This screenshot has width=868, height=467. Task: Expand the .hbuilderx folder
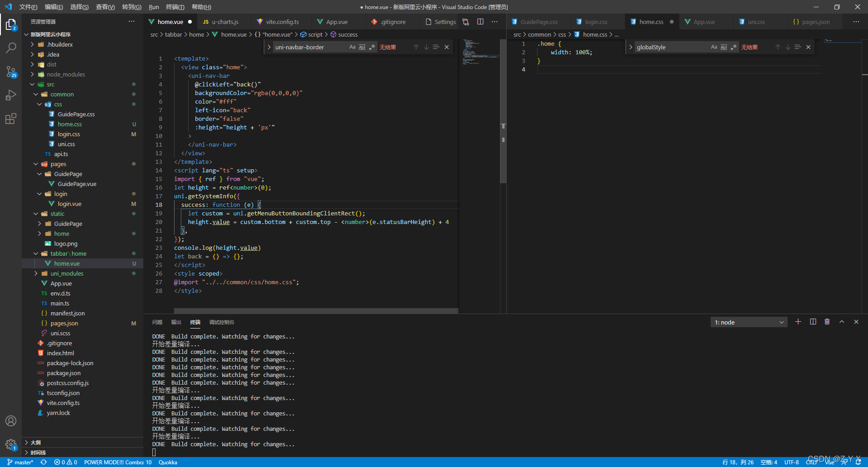[x=32, y=44]
